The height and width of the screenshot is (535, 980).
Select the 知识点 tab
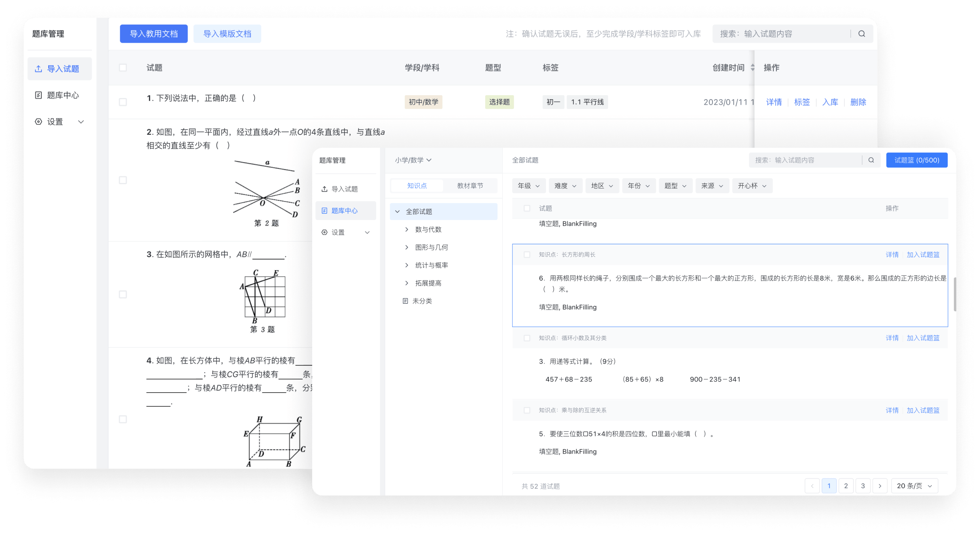click(x=417, y=186)
